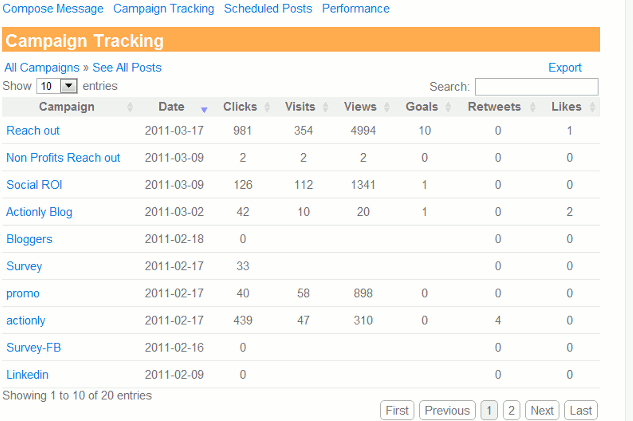Screen dimensions: 633x421
Task: Select the 1341 views value
Action: [x=363, y=185]
